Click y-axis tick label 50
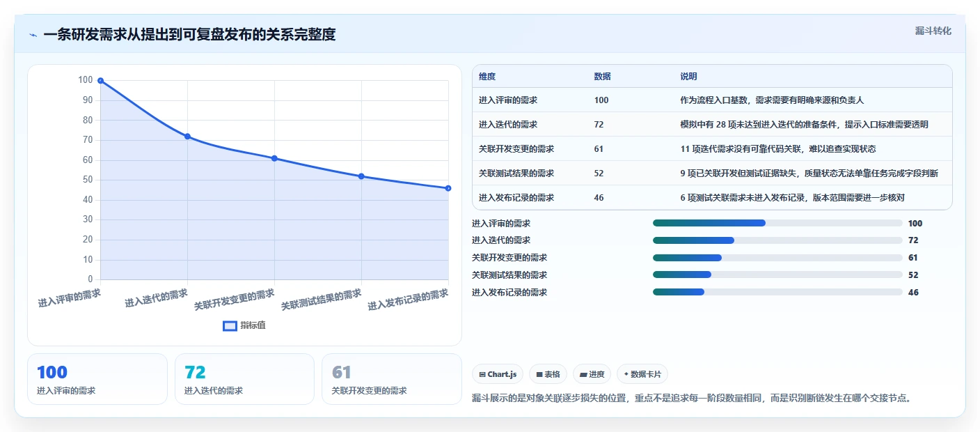Image resolution: width=980 pixels, height=432 pixels. tap(88, 180)
